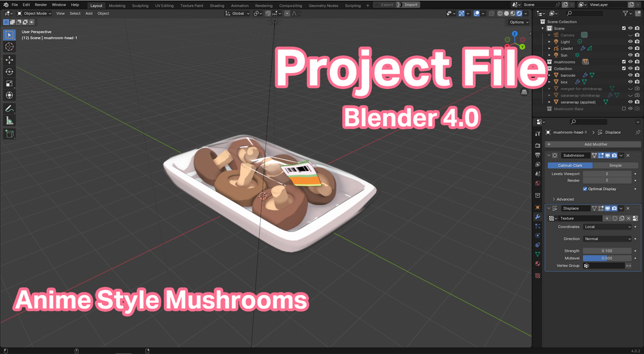Uncheck the mushrooms collection exclude checkbox
Screen dimensions: 644x354
[x=624, y=62]
